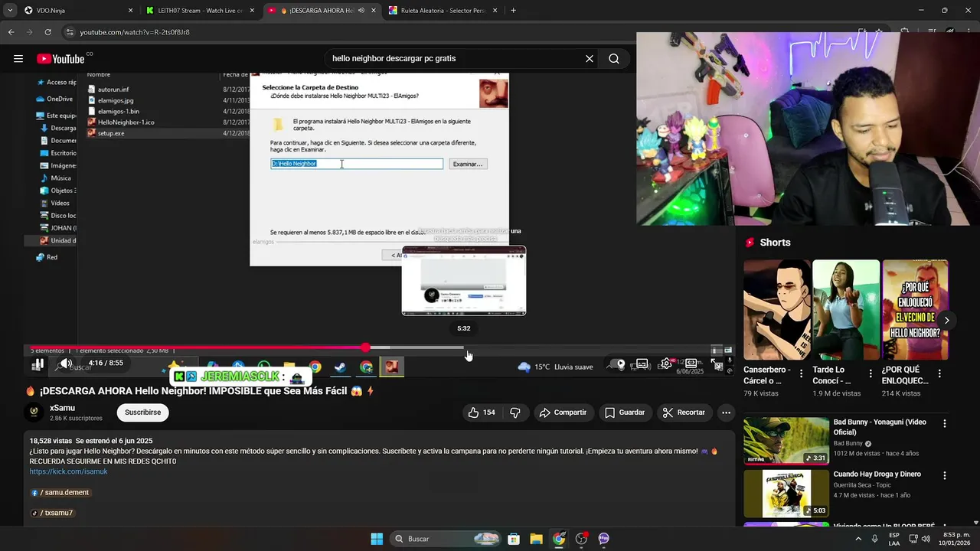This screenshot has height=551, width=980.
Task: Like the video with 154 likes
Action: coord(482,412)
